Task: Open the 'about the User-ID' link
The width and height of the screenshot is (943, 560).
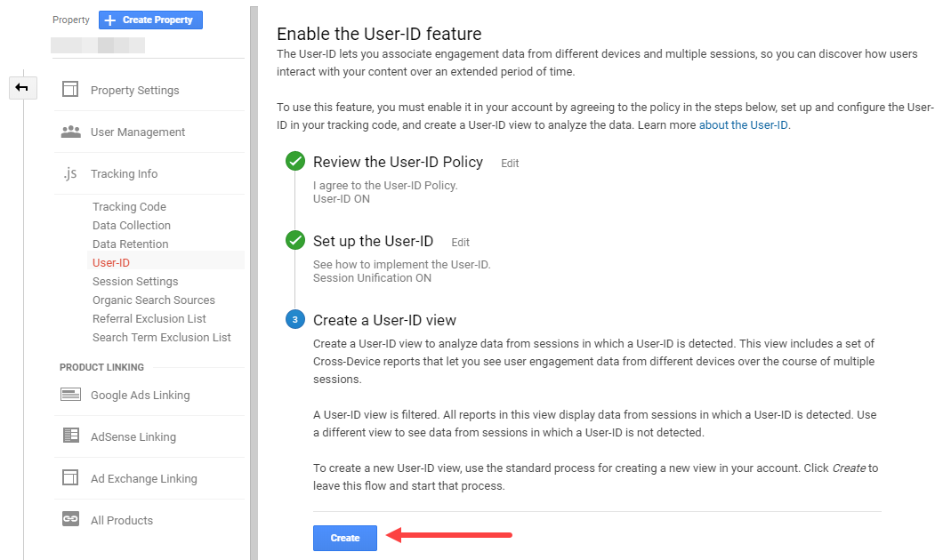Action: (743, 125)
